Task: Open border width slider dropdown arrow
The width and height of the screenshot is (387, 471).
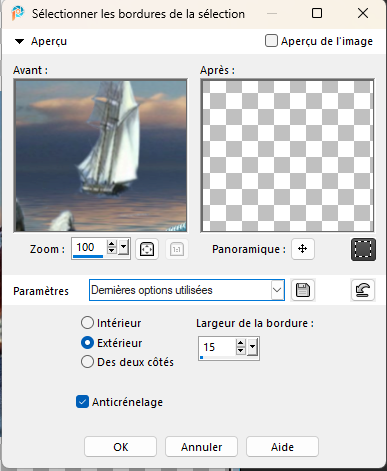Action: pyautogui.click(x=253, y=347)
